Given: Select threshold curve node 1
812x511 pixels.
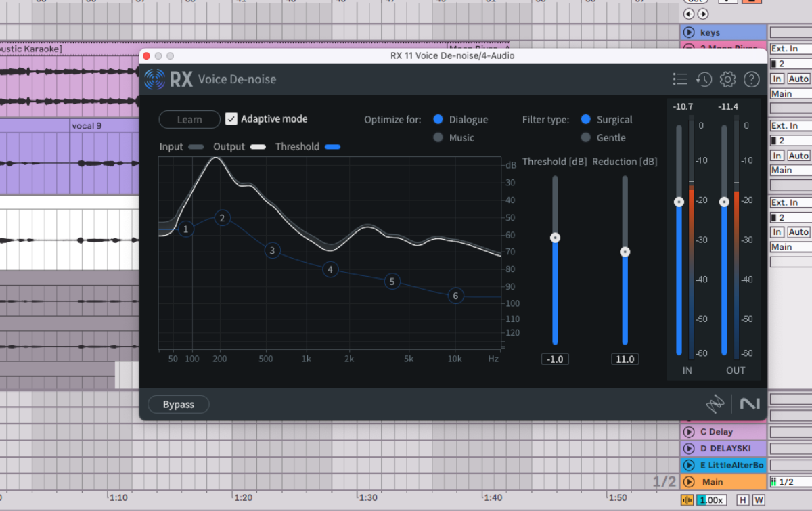Looking at the screenshot, I should pyautogui.click(x=186, y=229).
